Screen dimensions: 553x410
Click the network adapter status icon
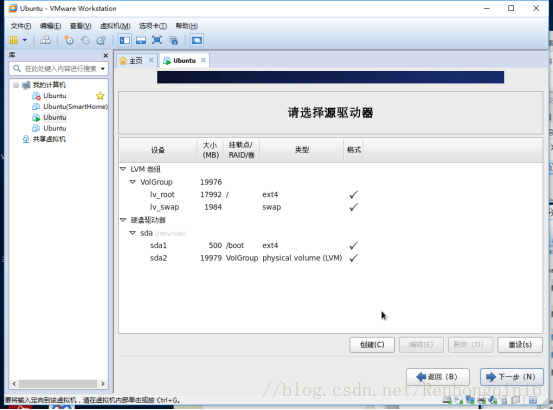[x=470, y=400]
